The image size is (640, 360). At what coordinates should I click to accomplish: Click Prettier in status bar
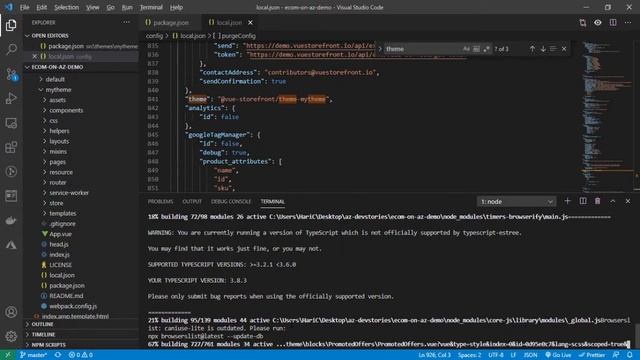[591, 355]
